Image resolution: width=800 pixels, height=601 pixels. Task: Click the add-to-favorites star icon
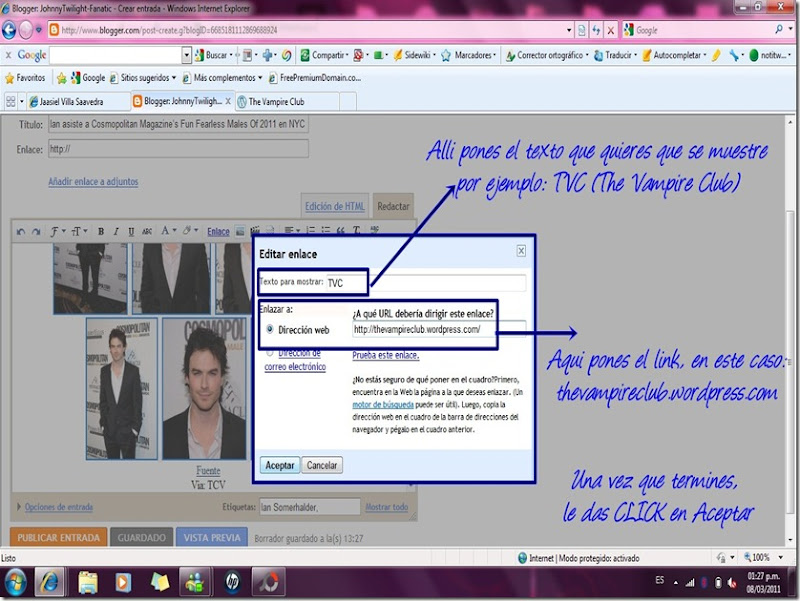62,78
